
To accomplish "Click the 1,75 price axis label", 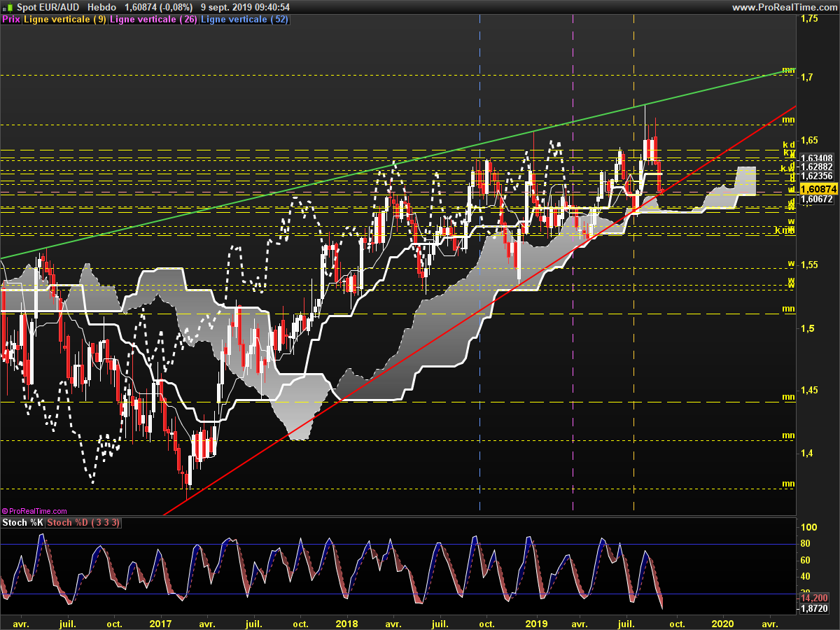I will 808,20.
